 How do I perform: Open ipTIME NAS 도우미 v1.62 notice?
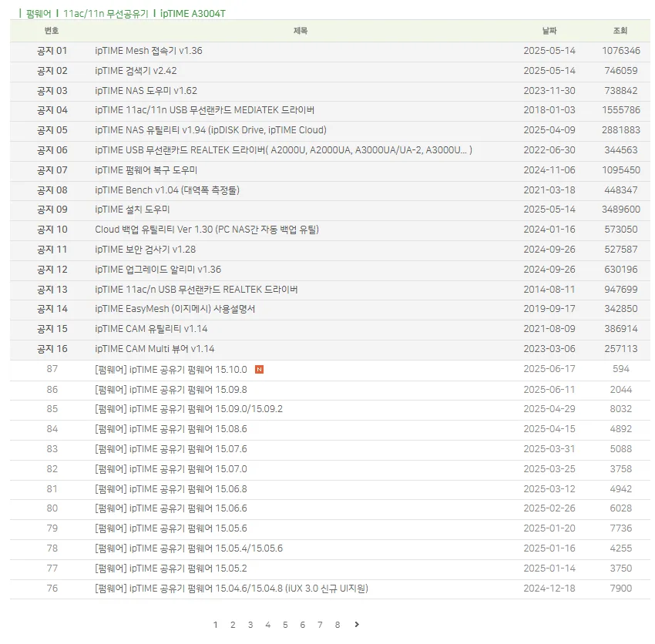tap(146, 91)
